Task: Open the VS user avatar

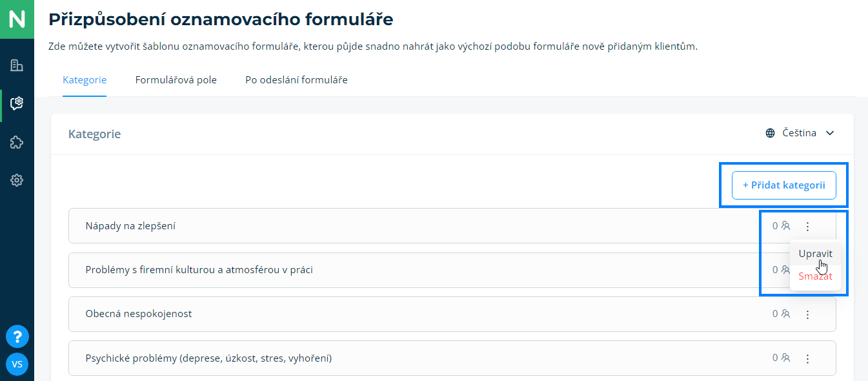Action: click(17, 364)
